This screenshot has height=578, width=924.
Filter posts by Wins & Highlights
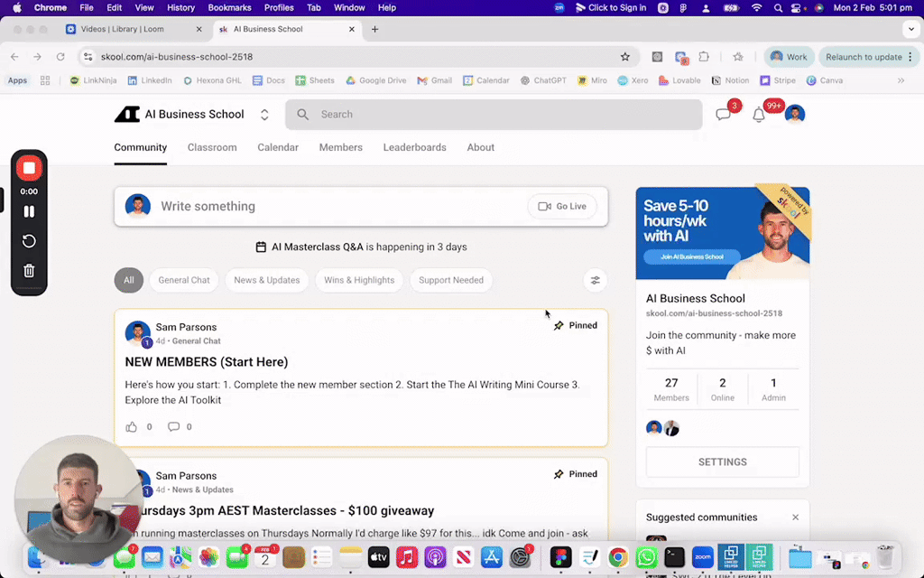359,280
